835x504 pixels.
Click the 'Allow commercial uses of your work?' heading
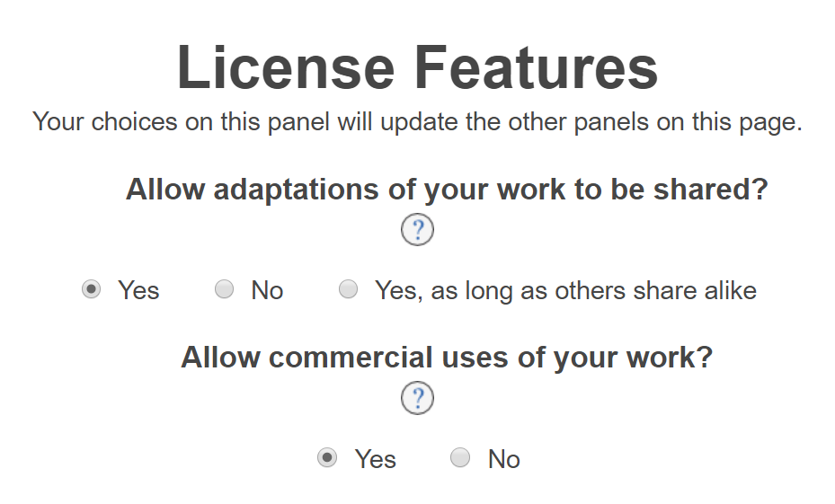point(447,358)
